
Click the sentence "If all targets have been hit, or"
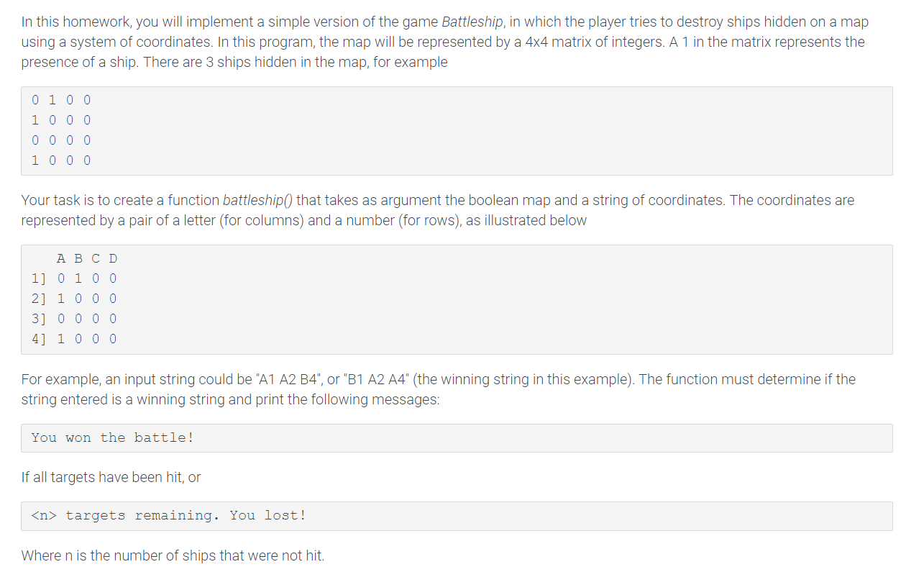click(x=111, y=477)
